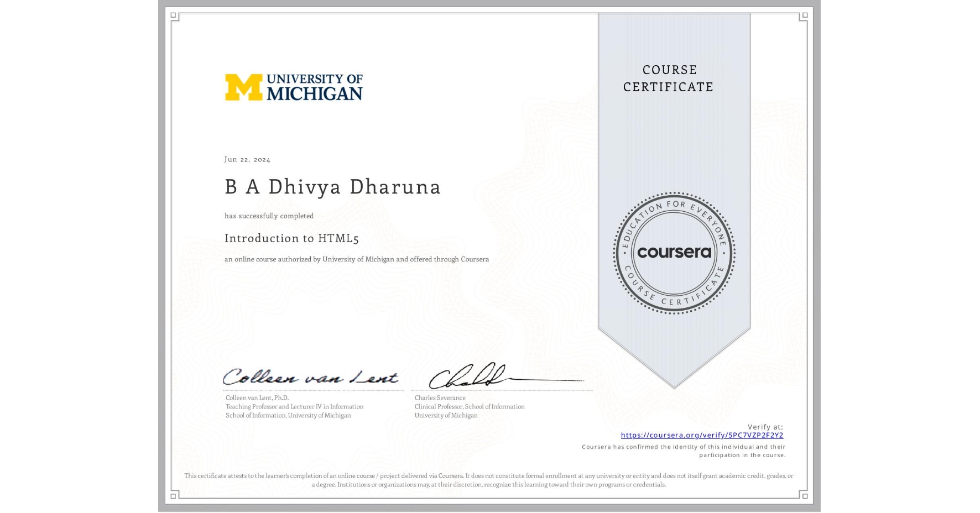Image resolution: width=980 pixels, height=513 pixels.
Task: Select the 'has successfully completed' text
Action: pos(269,216)
